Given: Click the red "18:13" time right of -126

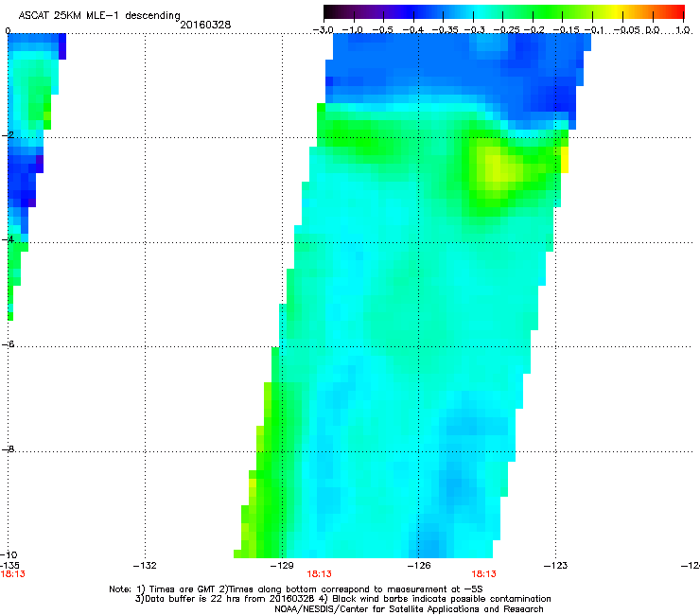Looking at the screenshot, I should click(x=484, y=574).
